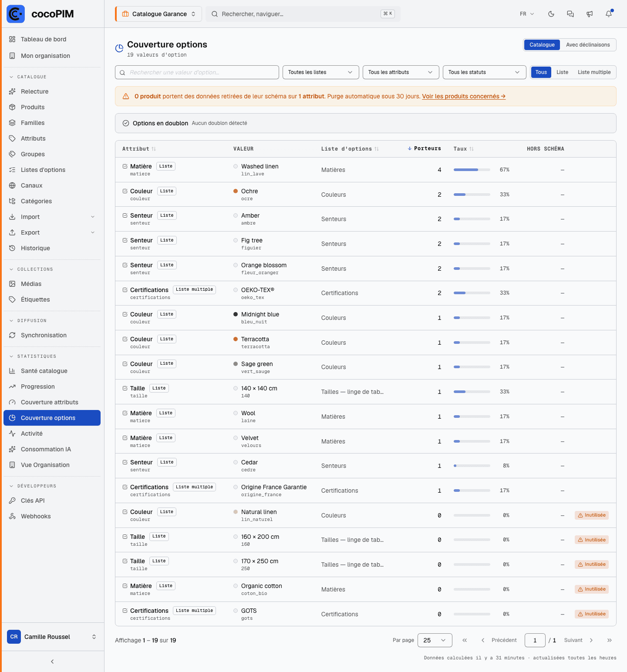The width and height of the screenshot is (627, 672).
Task: Open the notifications bell
Action: point(609,14)
